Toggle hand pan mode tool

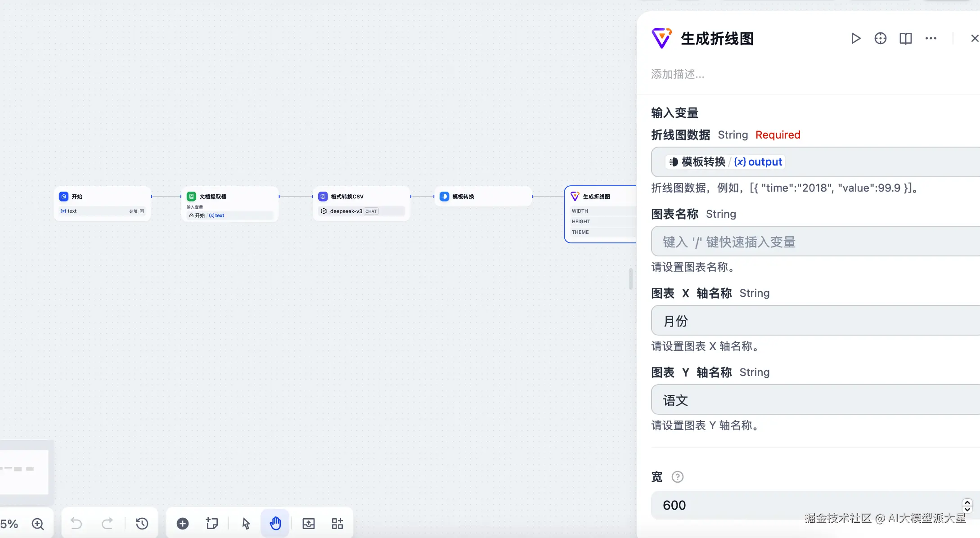[275, 524]
